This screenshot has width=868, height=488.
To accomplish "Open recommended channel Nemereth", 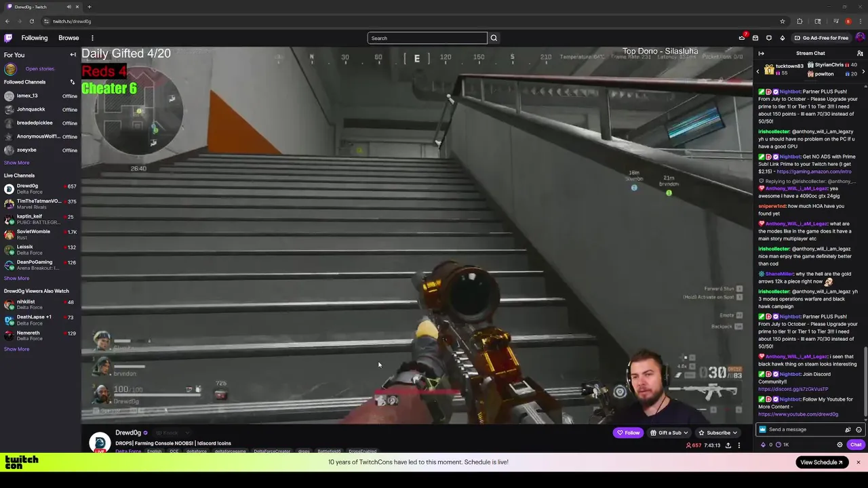I will (40, 335).
